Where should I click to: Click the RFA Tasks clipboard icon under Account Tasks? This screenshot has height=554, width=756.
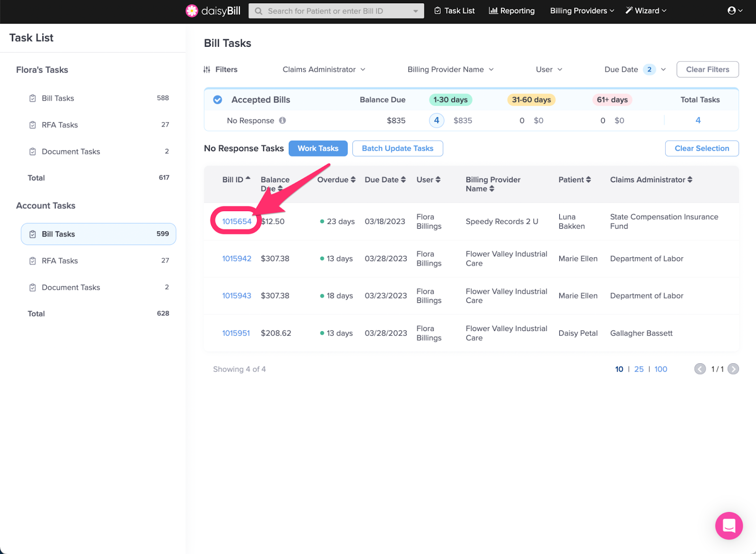[x=32, y=260]
